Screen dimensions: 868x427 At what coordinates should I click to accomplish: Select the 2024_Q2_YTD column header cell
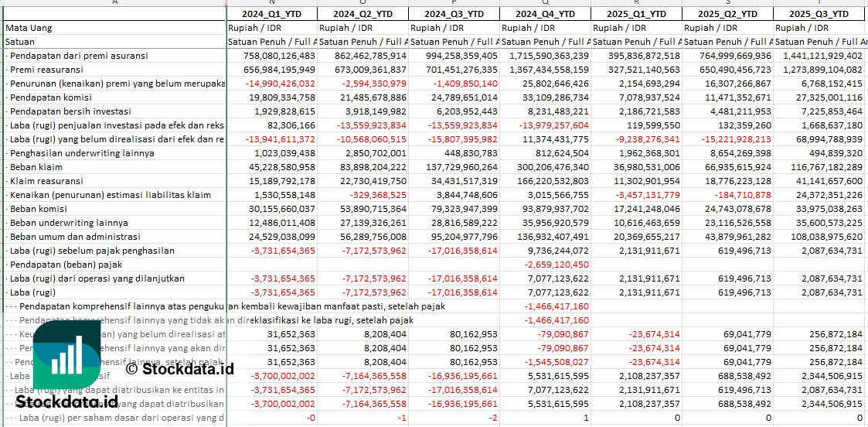click(x=363, y=14)
